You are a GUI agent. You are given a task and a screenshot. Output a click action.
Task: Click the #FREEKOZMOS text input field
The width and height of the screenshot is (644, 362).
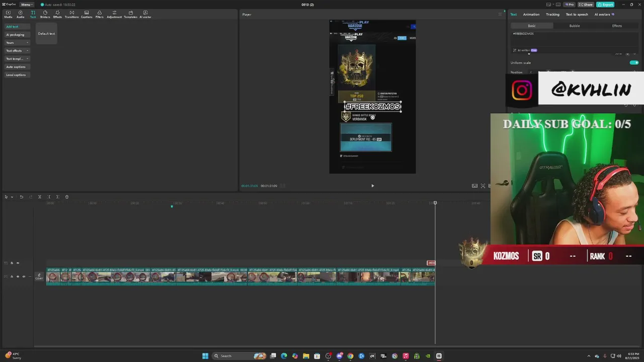tap(575, 38)
